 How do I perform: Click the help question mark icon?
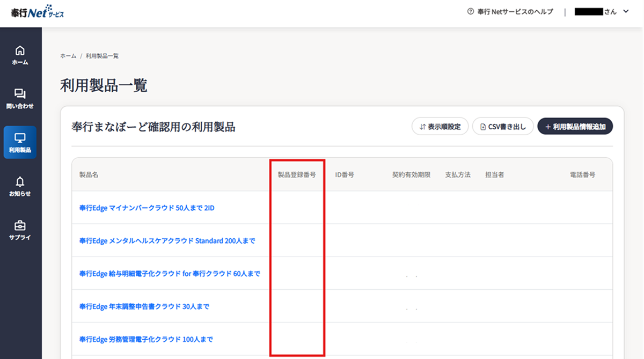click(x=471, y=12)
